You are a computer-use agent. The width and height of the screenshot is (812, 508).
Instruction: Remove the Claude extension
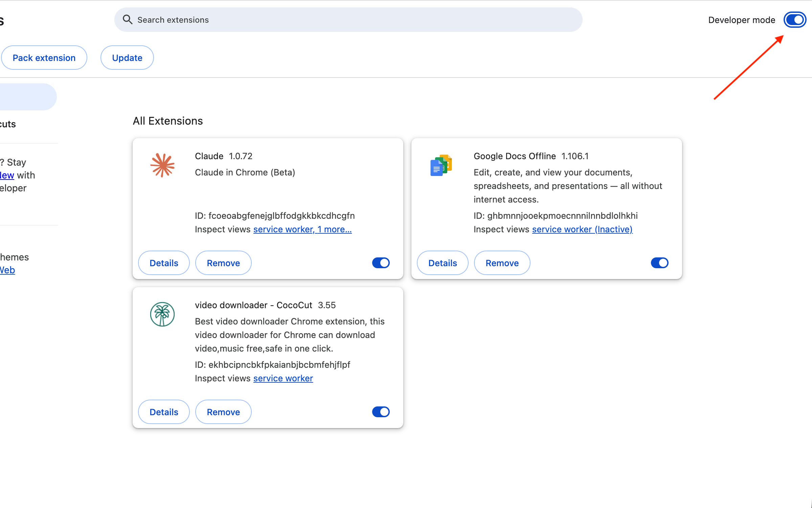pyautogui.click(x=223, y=263)
